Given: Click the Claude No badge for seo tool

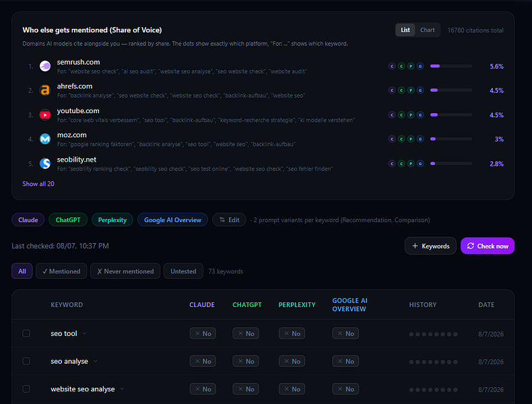Looking at the screenshot, I should 203,333.
